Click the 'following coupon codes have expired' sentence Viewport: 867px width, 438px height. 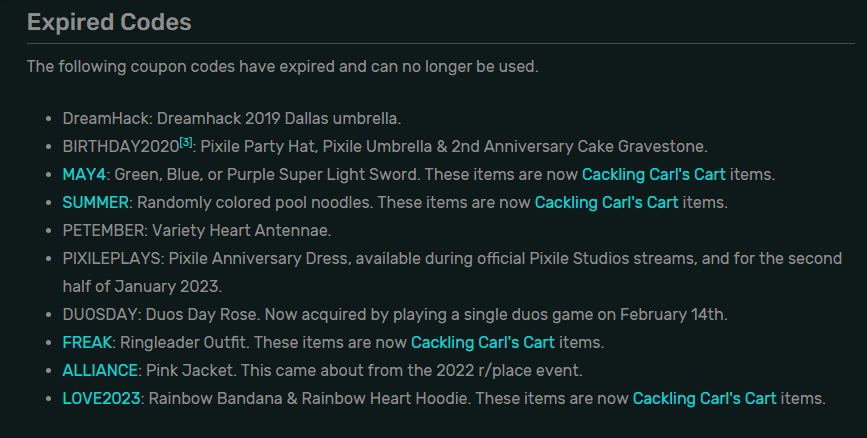(282, 67)
